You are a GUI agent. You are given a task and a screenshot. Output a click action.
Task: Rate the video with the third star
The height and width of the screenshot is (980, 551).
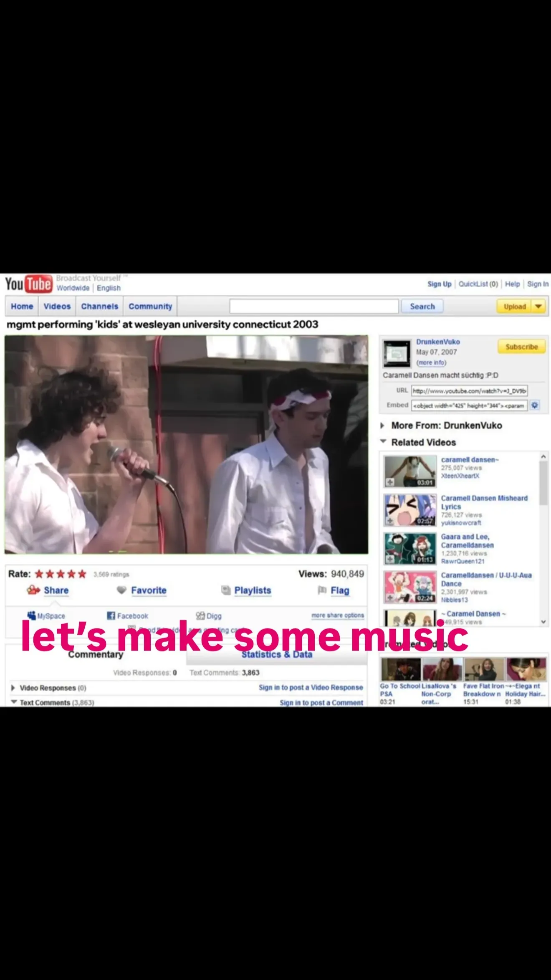(61, 574)
